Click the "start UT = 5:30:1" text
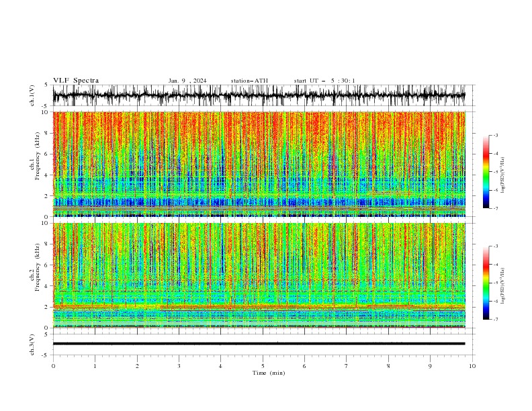Viewport: 532px width, 411px height. click(x=324, y=81)
